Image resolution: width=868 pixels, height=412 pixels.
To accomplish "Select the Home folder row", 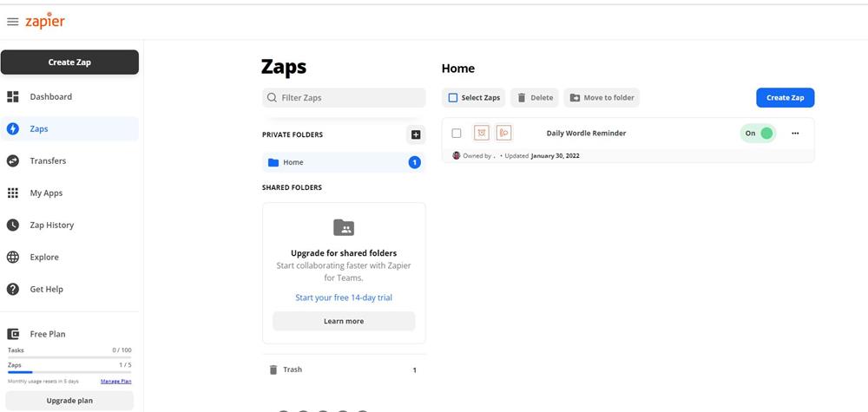I will coord(344,162).
